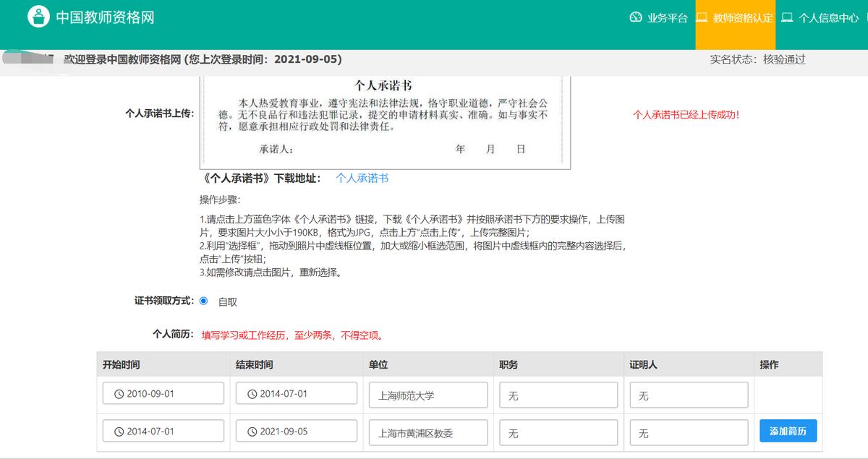This screenshot has height=459, width=868.
Task: Click the second row 证明人 field
Action: coord(689,430)
